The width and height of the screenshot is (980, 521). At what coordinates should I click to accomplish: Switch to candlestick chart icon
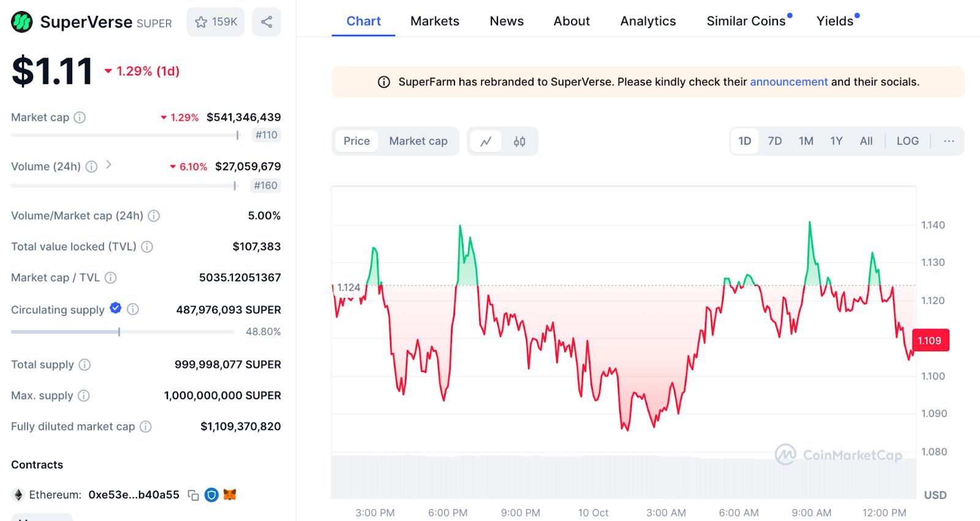(x=519, y=142)
